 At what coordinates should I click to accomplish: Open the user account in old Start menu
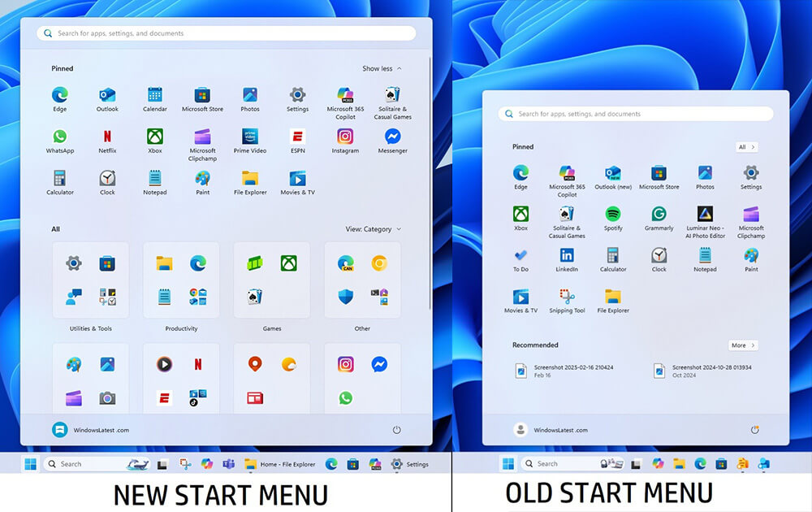point(551,430)
